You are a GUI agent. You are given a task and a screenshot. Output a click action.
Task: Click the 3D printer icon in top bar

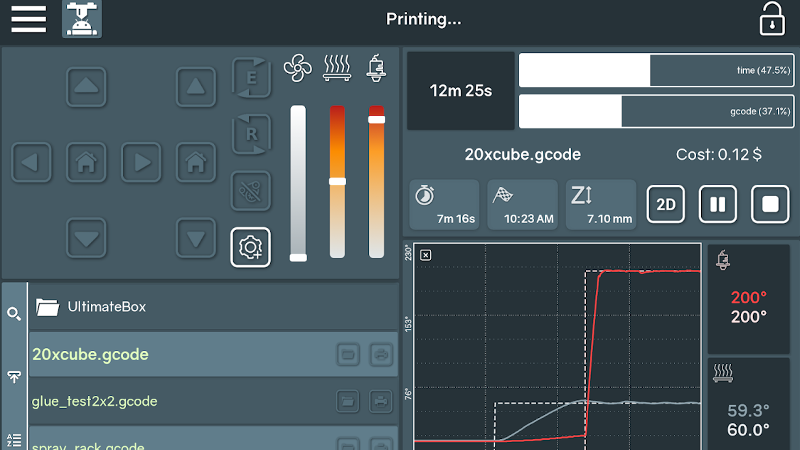(x=82, y=19)
